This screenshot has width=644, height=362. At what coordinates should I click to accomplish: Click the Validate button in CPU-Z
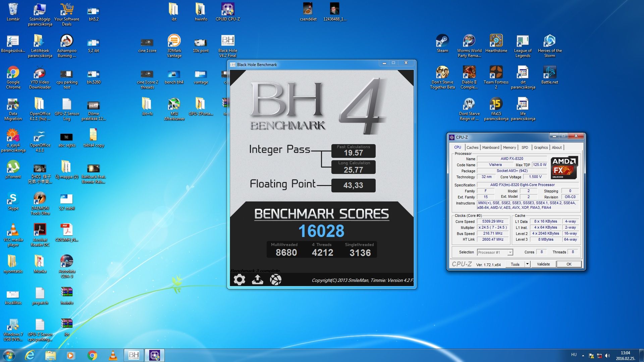[x=543, y=264]
